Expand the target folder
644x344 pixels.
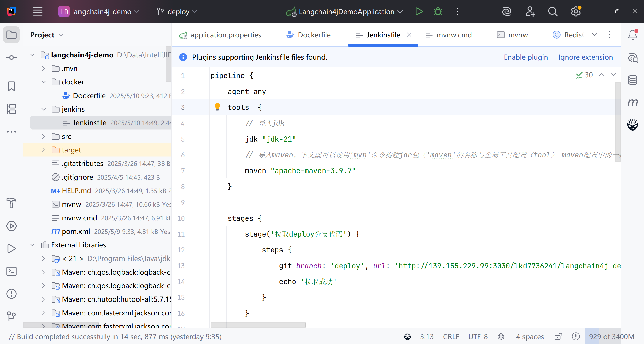[43, 150]
